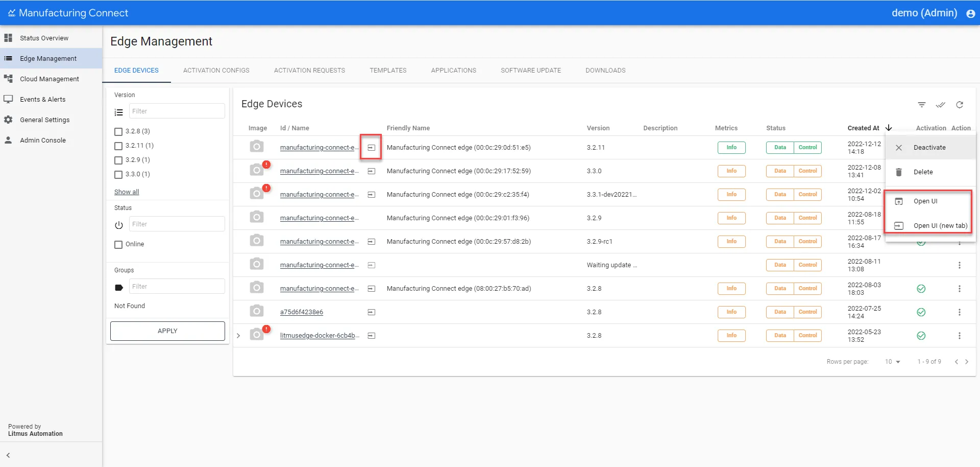Open action menu for Waiting update row
Image resolution: width=980 pixels, height=467 pixels.
tap(960, 265)
